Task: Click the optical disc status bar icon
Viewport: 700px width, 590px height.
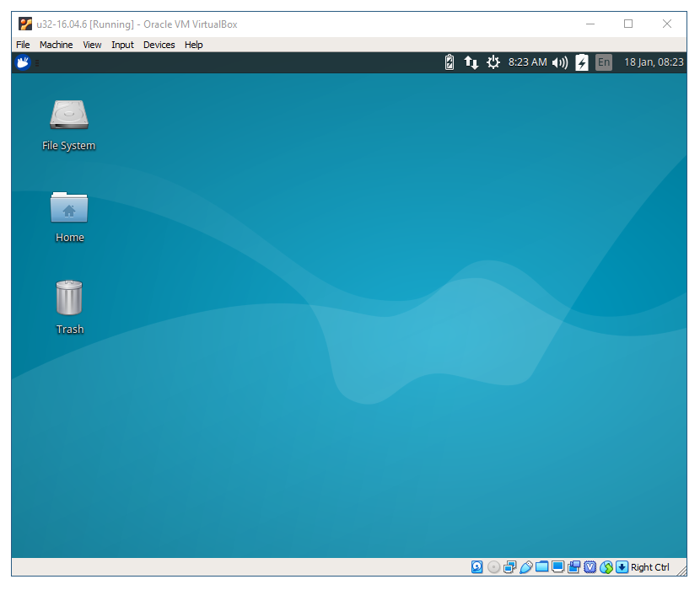Action: [x=494, y=567]
